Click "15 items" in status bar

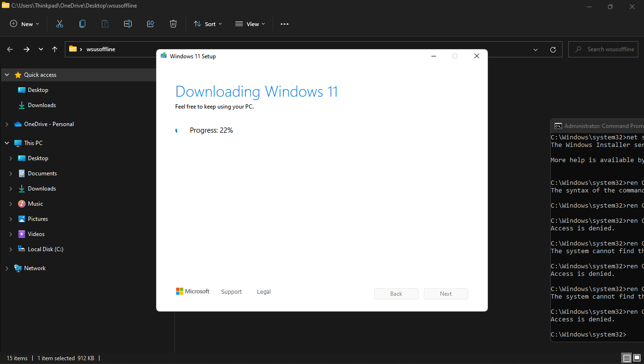pyautogui.click(x=17, y=358)
